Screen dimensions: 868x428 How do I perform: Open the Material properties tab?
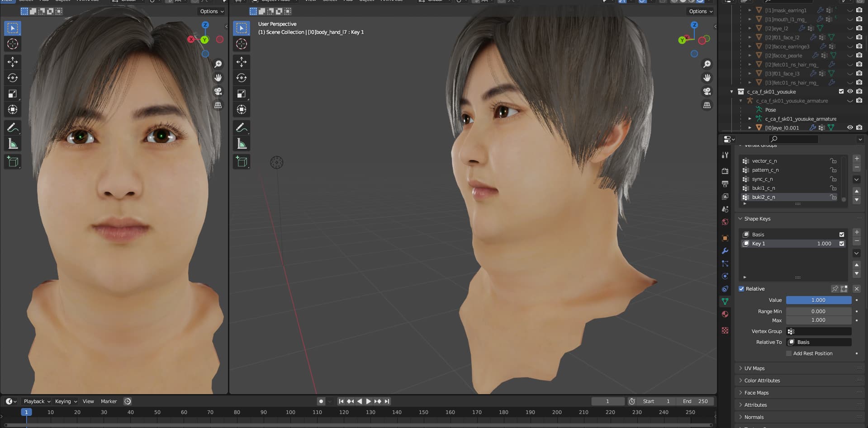725,314
